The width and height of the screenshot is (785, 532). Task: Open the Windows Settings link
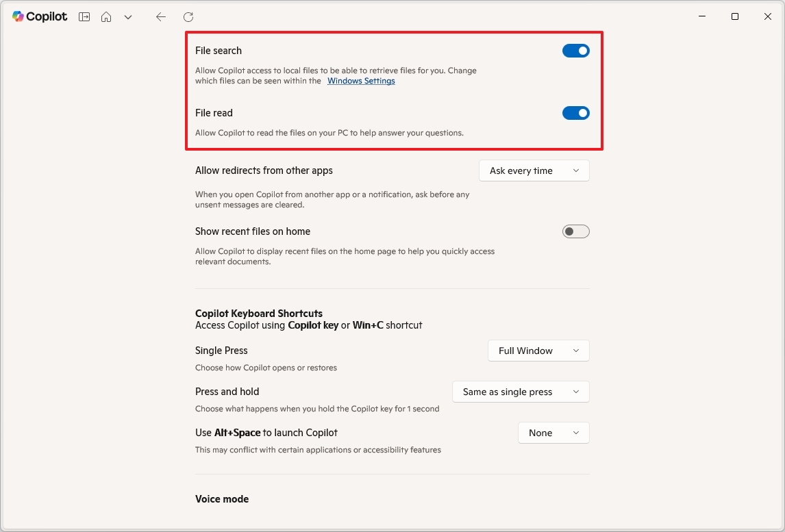tap(361, 80)
